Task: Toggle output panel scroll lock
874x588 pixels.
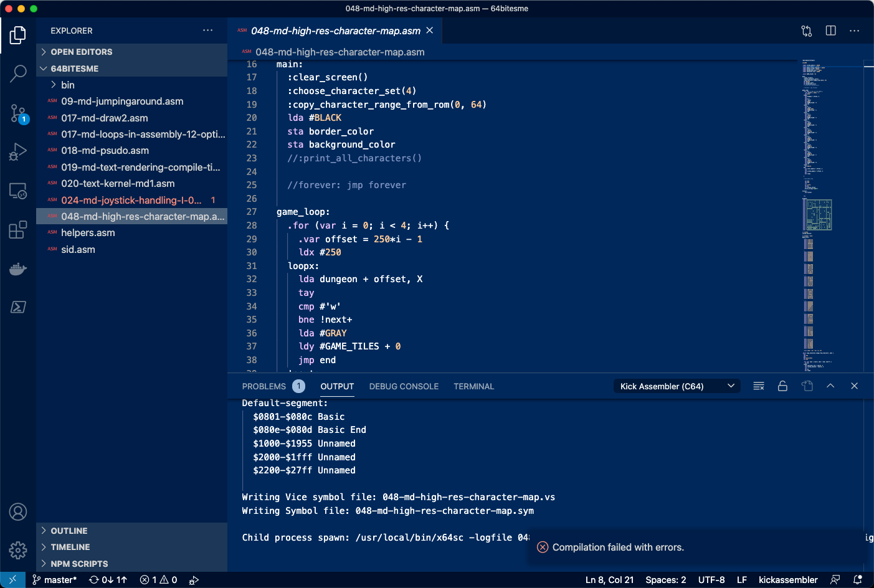Action: click(782, 386)
